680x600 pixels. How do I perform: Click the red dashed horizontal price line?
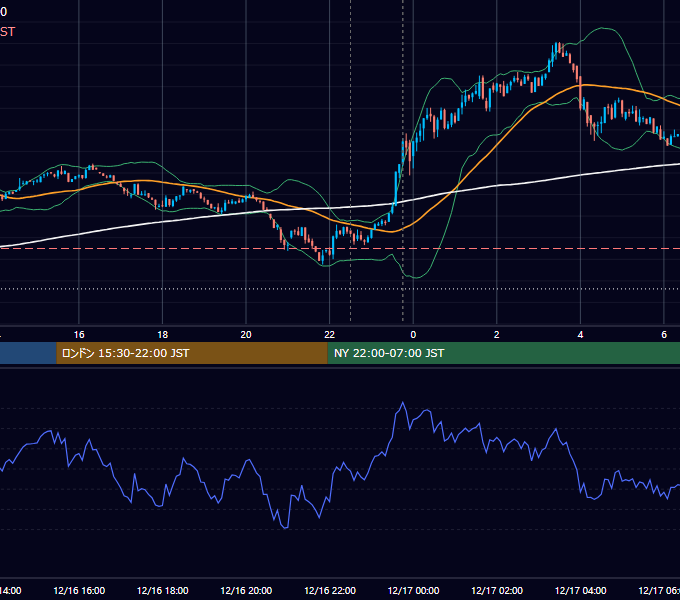point(340,249)
